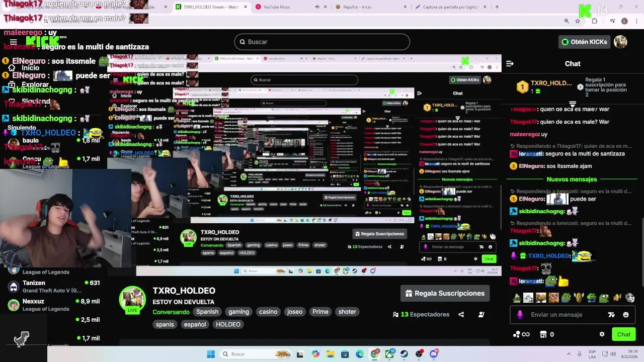Select the casino tag

coord(268,312)
